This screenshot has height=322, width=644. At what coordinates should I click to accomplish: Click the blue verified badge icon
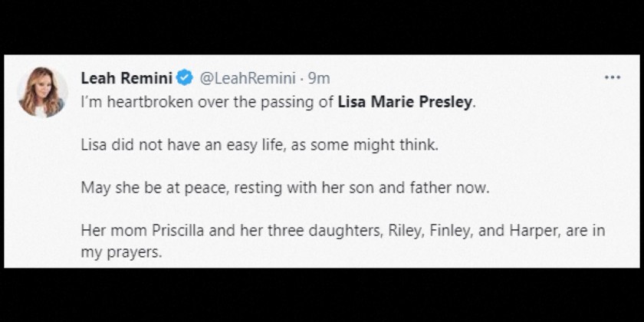pyautogui.click(x=185, y=78)
